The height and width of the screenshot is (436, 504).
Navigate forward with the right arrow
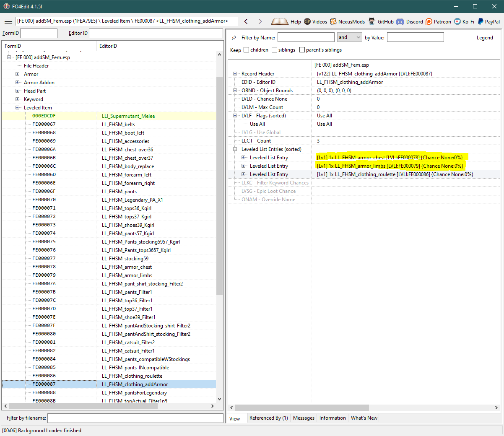(x=260, y=21)
